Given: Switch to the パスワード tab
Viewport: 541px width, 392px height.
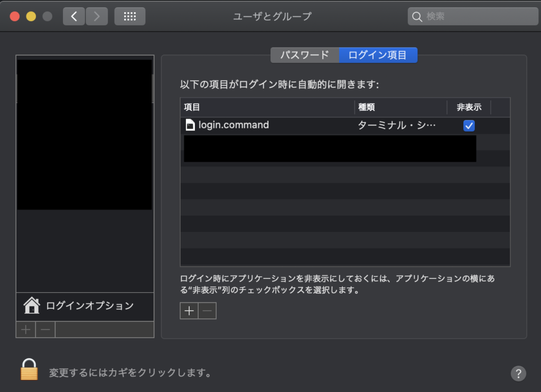Looking at the screenshot, I should tap(304, 55).
